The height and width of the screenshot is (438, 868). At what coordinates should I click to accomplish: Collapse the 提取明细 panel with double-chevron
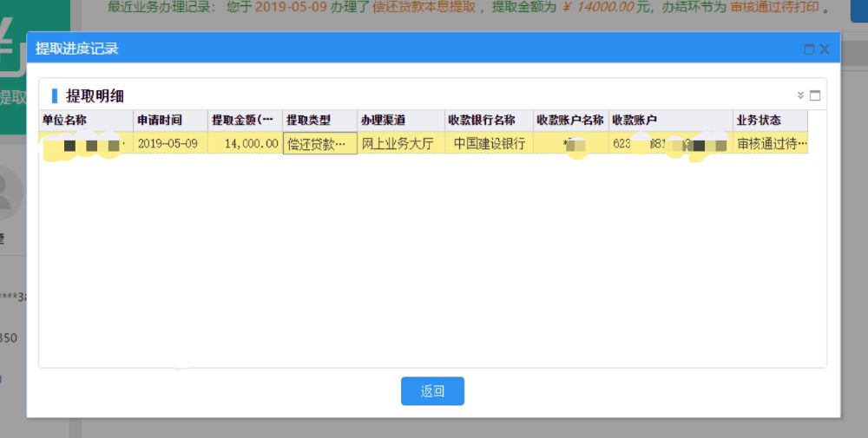coord(800,95)
